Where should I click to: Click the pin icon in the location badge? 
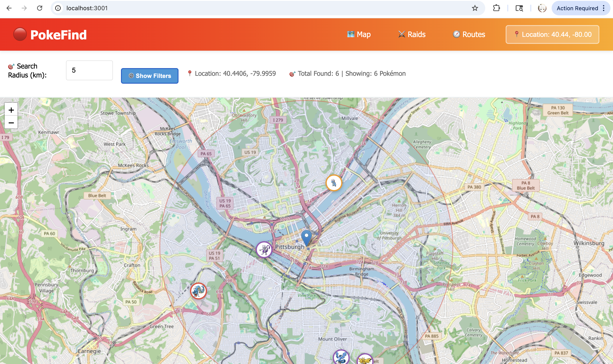(x=516, y=34)
